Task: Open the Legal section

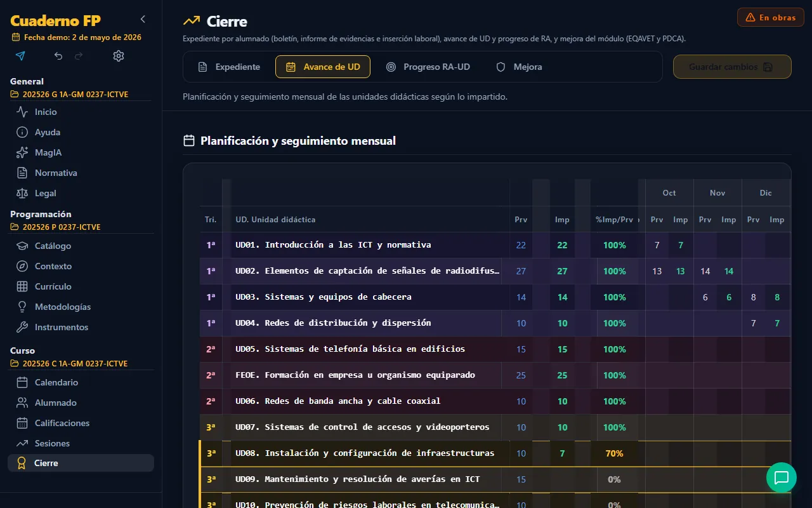Action: (x=81, y=193)
